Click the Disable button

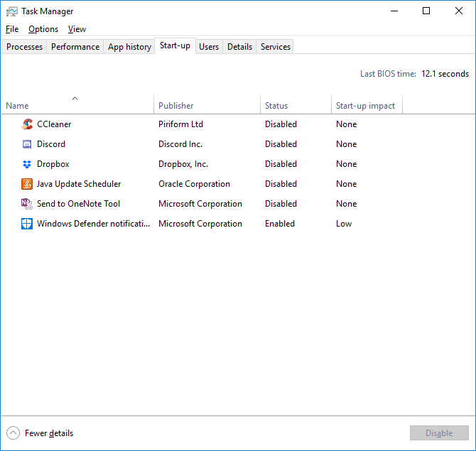tap(439, 433)
